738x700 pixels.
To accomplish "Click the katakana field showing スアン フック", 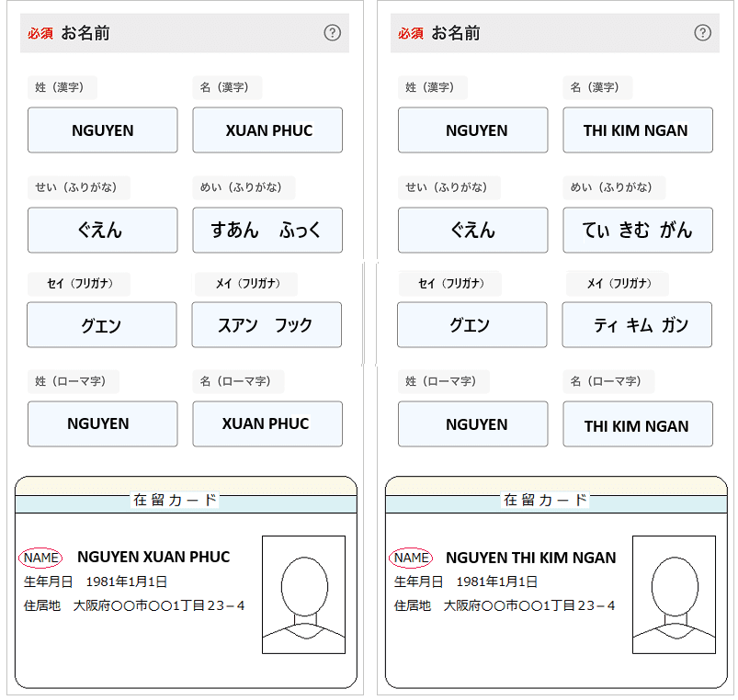I will click(267, 325).
